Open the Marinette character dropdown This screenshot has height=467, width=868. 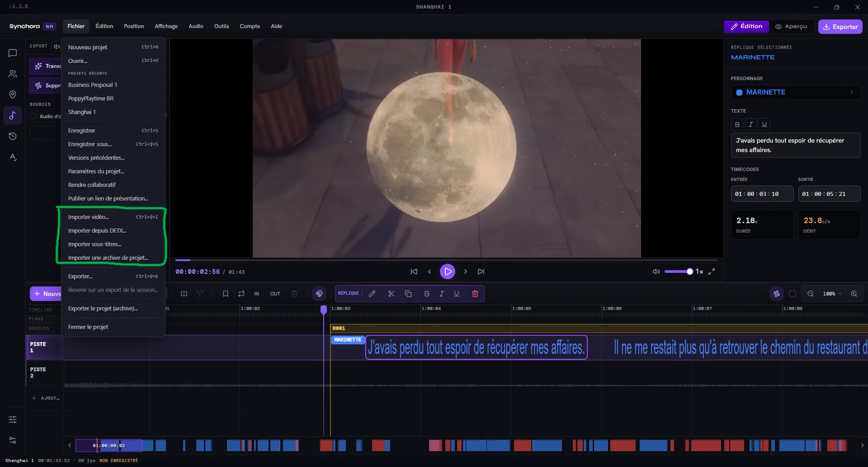pos(796,92)
